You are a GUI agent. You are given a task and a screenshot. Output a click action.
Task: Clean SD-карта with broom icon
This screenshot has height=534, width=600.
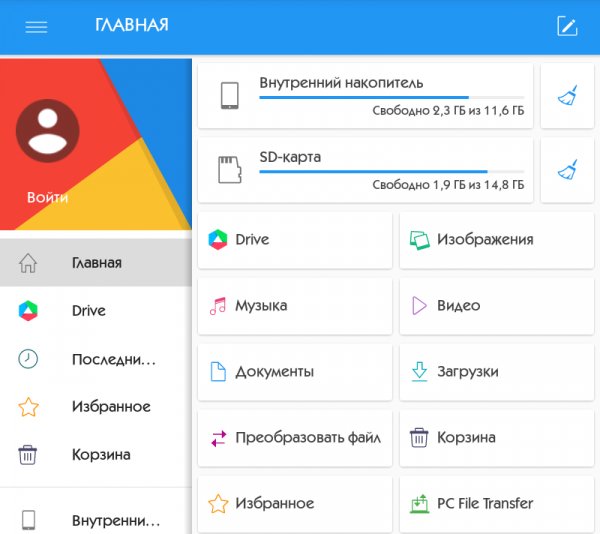[567, 170]
